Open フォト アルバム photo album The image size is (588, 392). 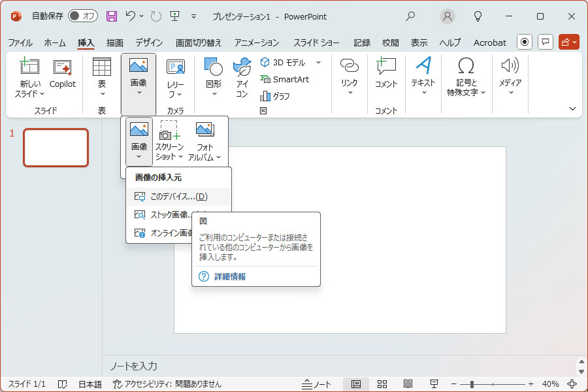pyautogui.click(x=204, y=141)
